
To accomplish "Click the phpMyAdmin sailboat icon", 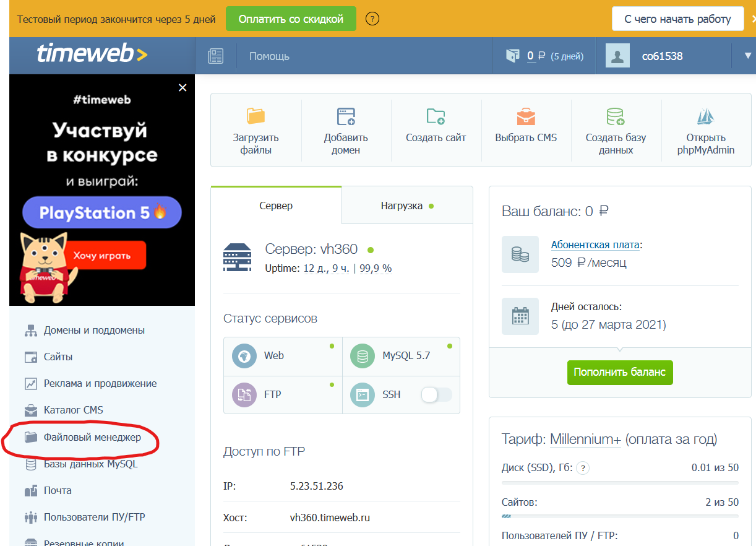I will pyautogui.click(x=706, y=116).
